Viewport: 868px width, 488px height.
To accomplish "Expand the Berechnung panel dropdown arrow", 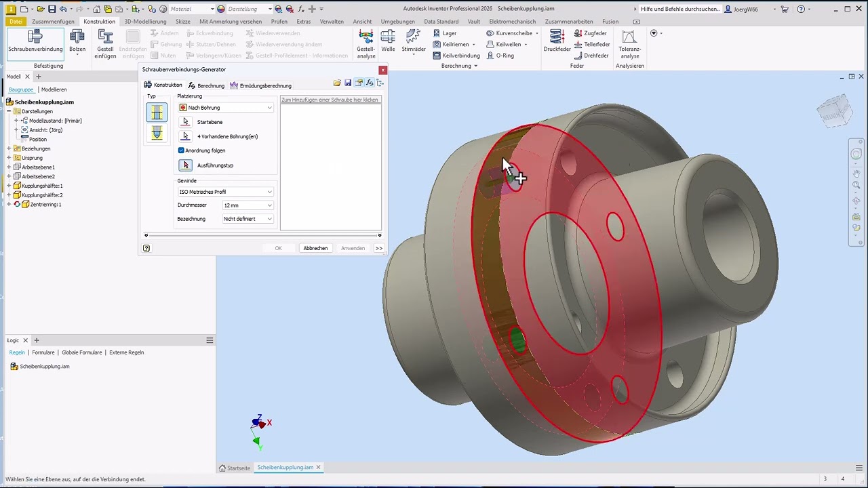I will [475, 66].
